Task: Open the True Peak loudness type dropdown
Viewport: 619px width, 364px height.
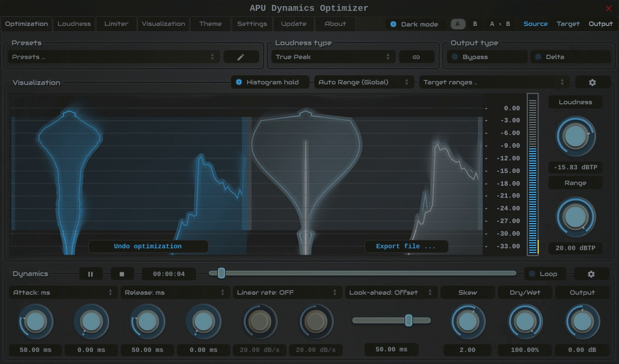Action: [333, 57]
